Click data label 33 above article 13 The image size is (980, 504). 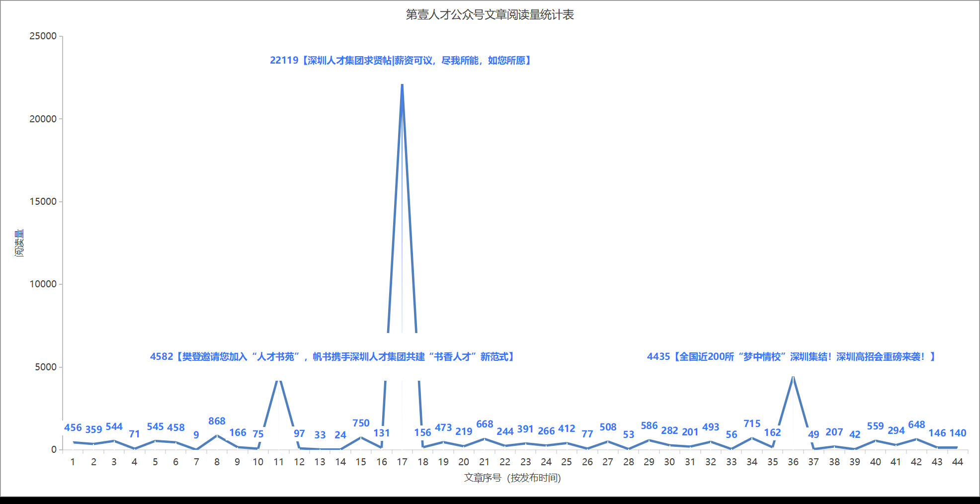(320, 435)
